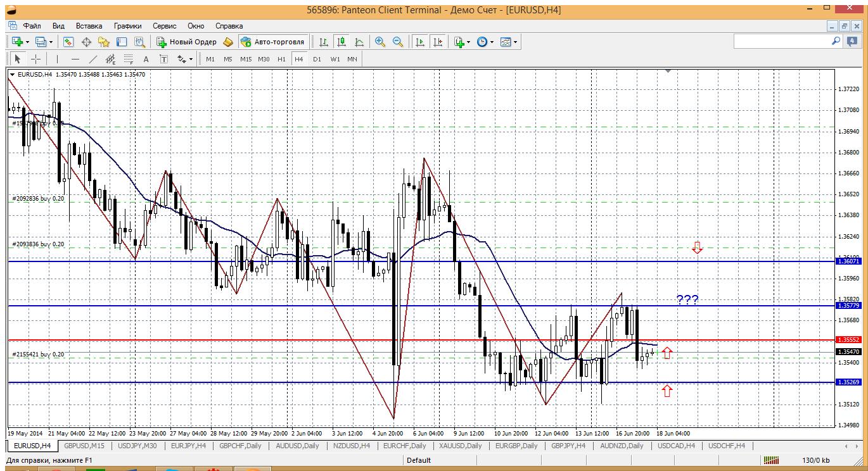The width and height of the screenshot is (868, 471).
Task: Toggle Авто-торговля on or off
Action: 272,42
